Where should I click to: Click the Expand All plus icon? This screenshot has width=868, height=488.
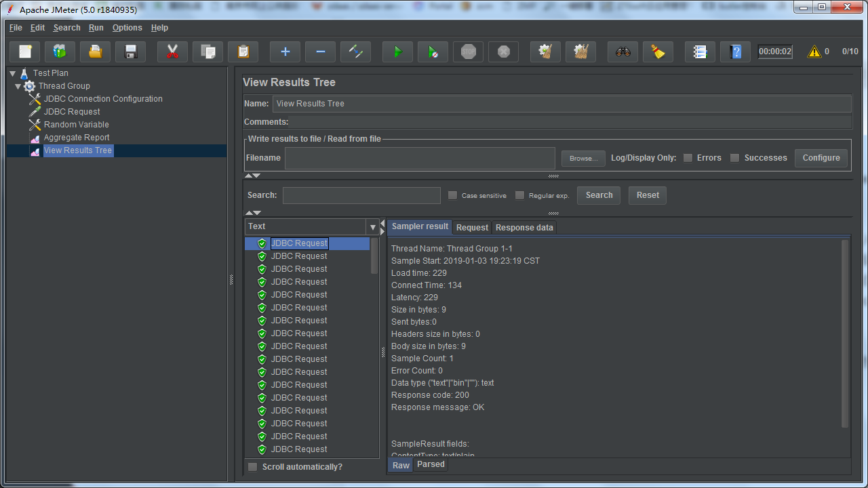click(285, 52)
